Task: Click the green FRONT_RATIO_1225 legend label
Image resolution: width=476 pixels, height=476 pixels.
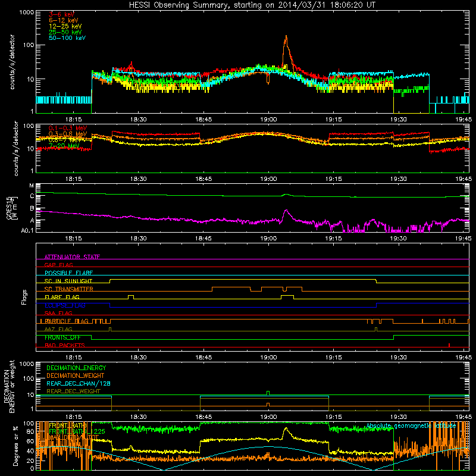Action: point(77,431)
